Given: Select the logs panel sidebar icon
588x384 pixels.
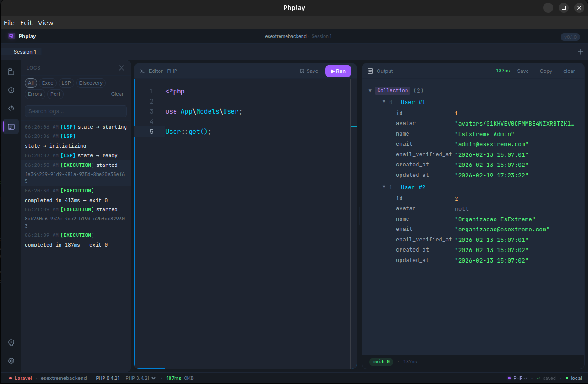Looking at the screenshot, I should point(11,126).
